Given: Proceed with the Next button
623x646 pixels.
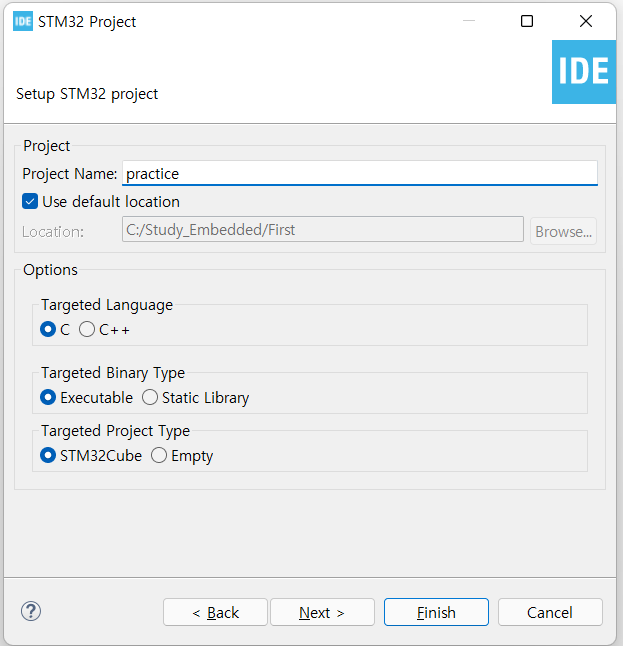Looking at the screenshot, I should point(322,613).
